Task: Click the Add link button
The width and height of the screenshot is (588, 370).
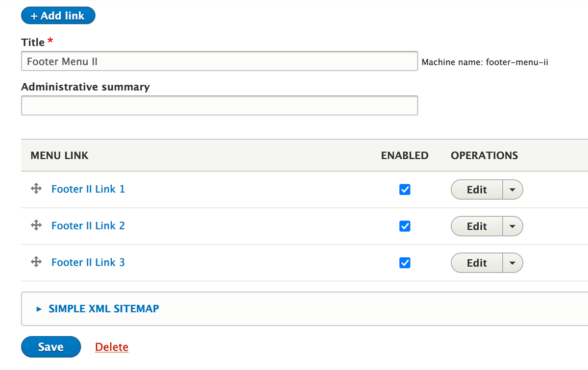Action: [x=58, y=16]
